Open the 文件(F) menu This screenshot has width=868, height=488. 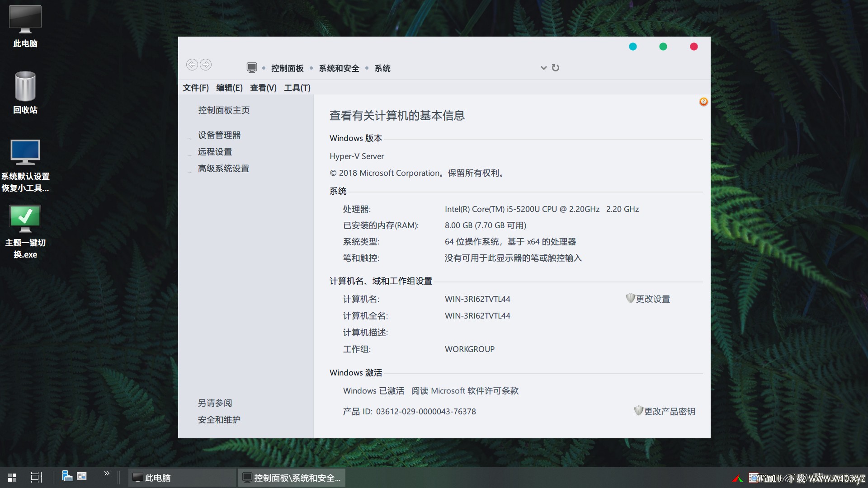click(196, 88)
